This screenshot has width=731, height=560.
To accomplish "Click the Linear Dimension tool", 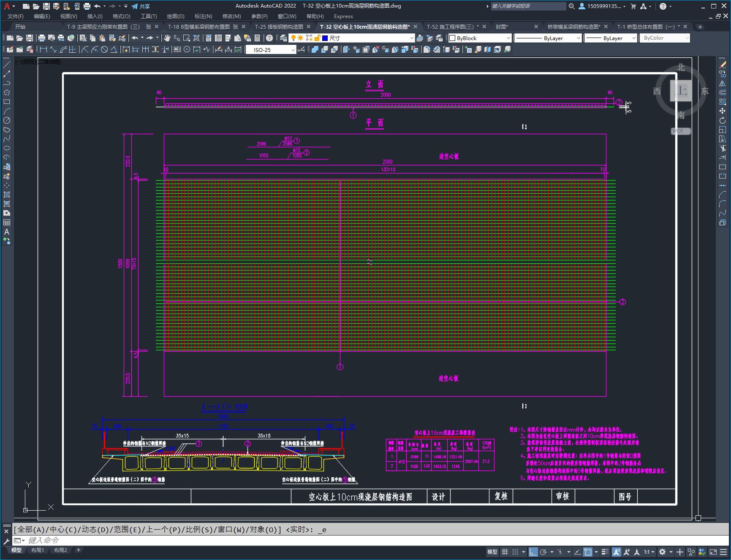I will (x=43, y=50).
